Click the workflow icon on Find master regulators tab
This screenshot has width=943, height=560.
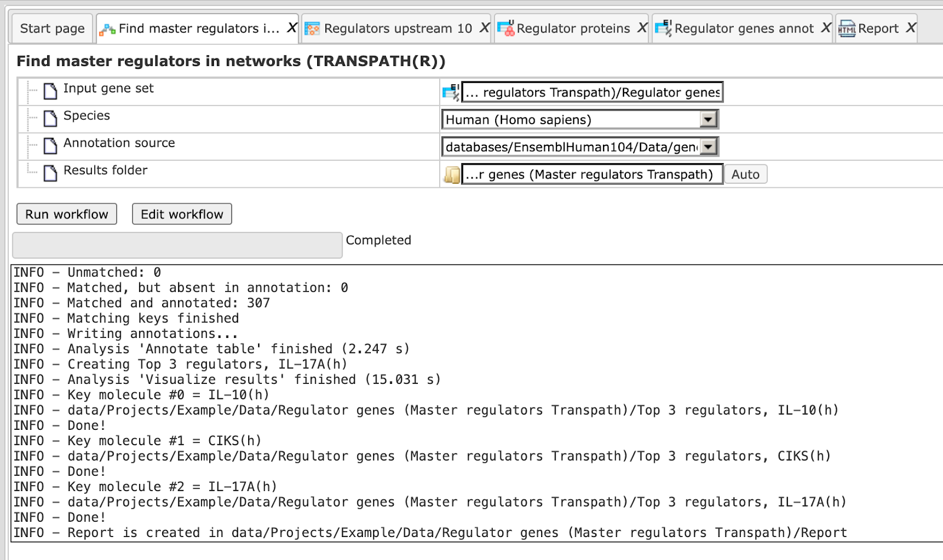click(x=107, y=29)
